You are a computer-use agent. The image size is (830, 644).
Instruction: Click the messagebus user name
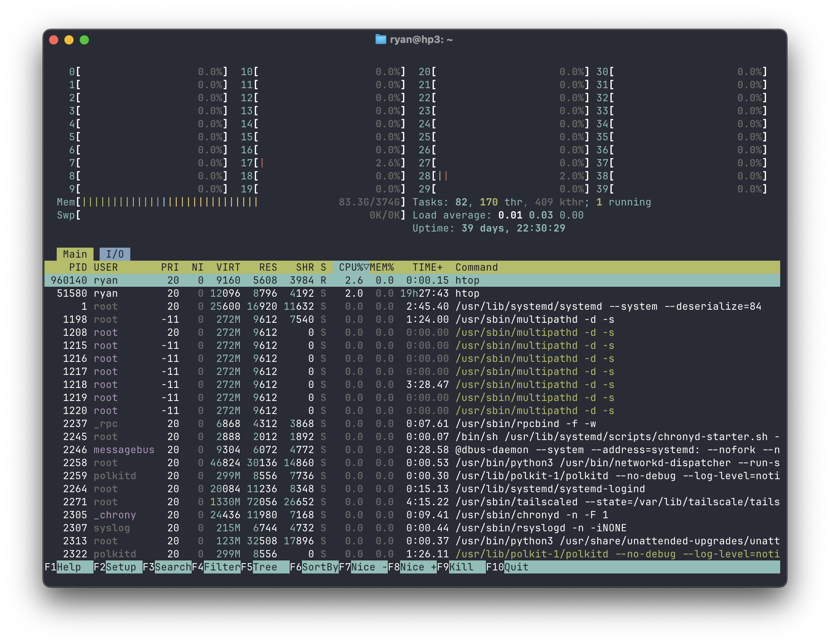(x=124, y=450)
